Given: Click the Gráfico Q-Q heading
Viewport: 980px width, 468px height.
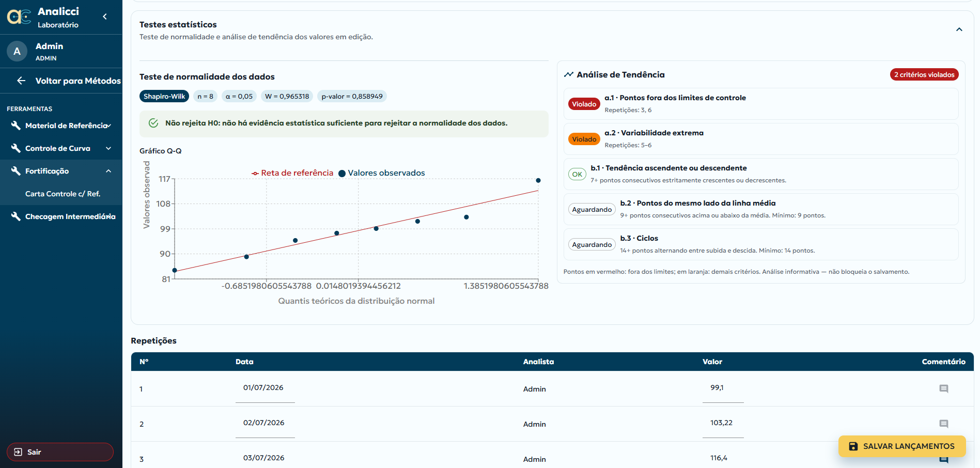Looking at the screenshot, I should click(161, 151).
